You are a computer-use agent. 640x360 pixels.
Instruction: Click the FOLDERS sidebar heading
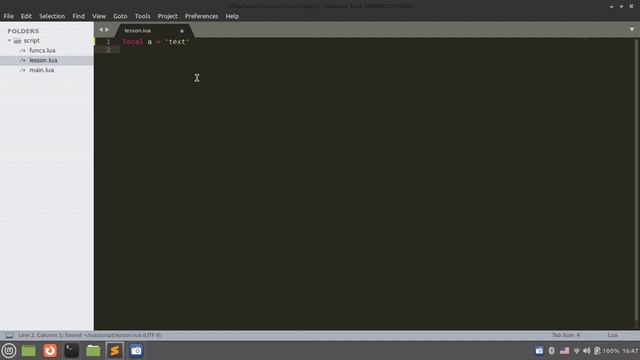point(23,31)
